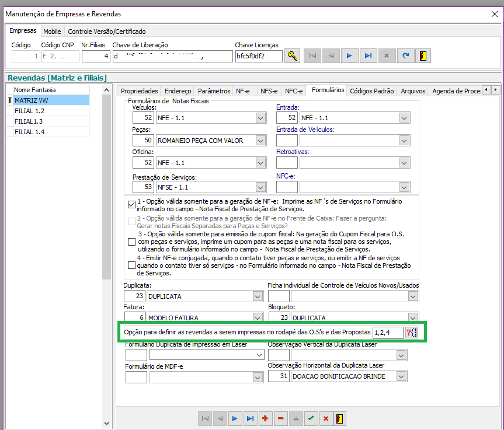This screenshot has width=504, height=430.
Task: Toggle option 4 NF-e conjugada checkbox
Action: tap(131, 265)
